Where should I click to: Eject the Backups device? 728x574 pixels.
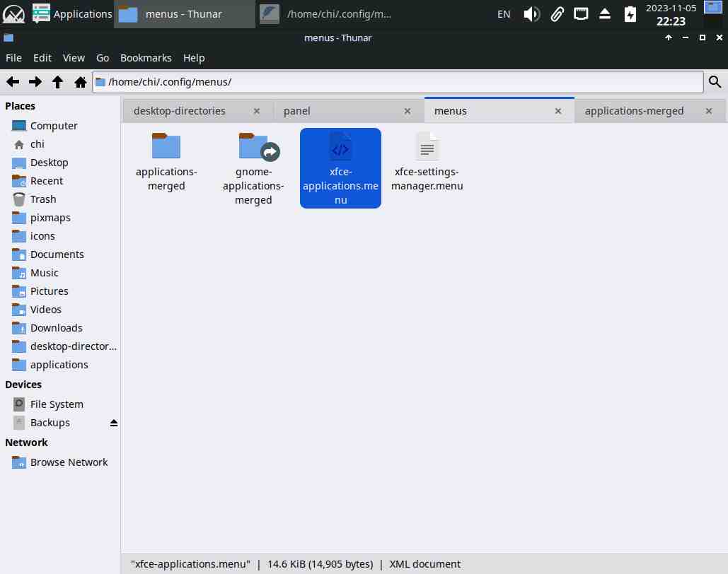pyautogui.click(x=113, y=423)
